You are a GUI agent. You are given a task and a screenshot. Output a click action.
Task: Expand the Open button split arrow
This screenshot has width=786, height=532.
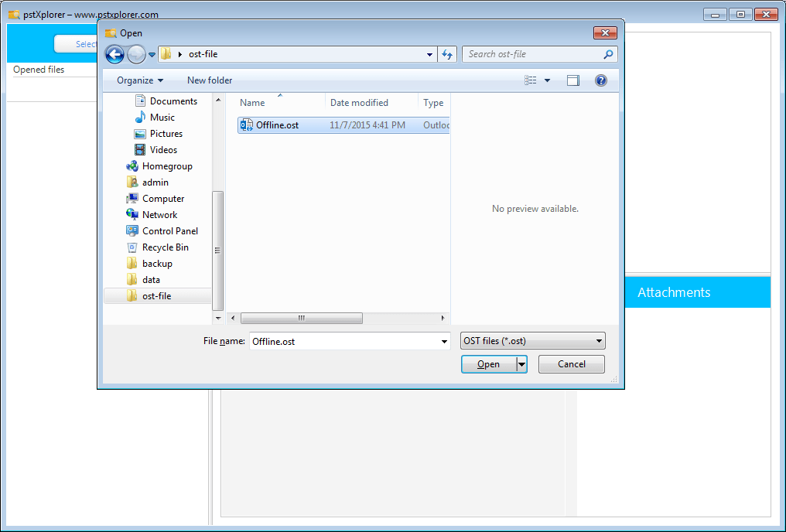(x=522, y=364)
